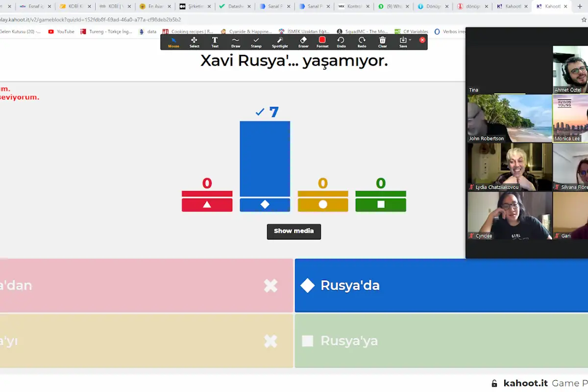The width and height of the screenshot is (588, 392).
Task: Click the question text Xavi Rusya'... yaşamıyor
Action: [x=294, y=61]
